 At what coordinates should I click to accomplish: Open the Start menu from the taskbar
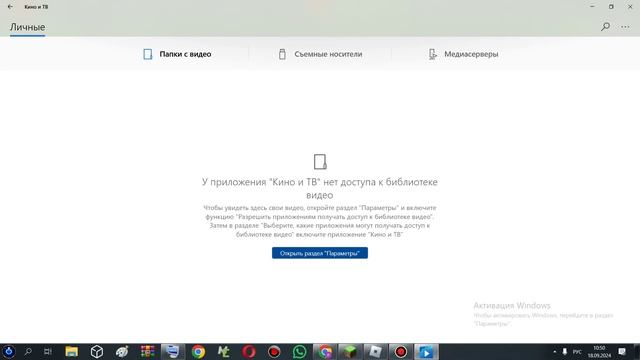pos(9,351)
